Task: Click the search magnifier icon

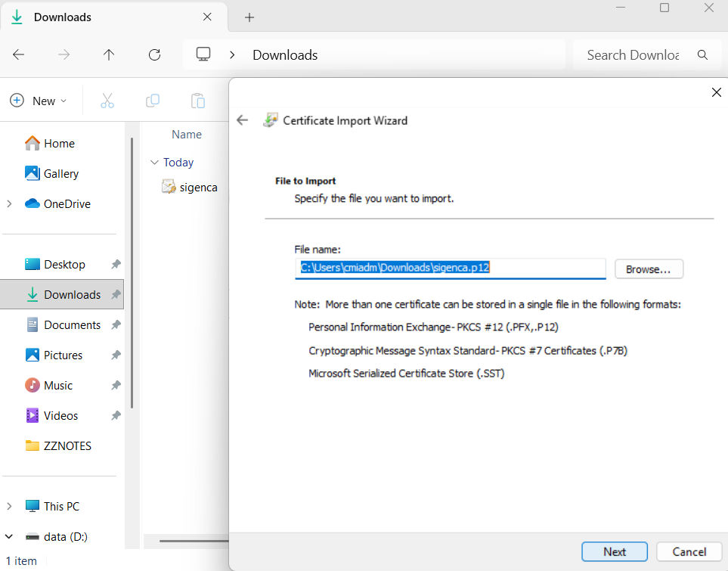Action: (x=702, y=54)
